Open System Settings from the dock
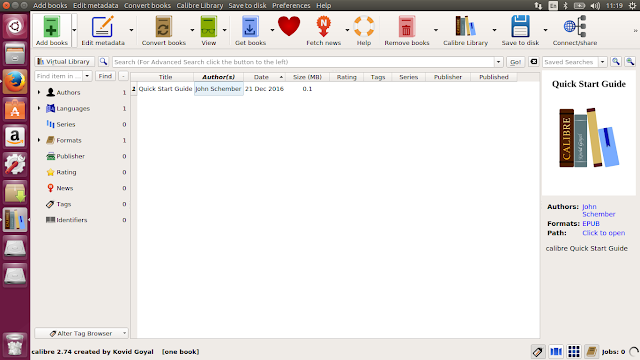Image resolution: width=640 pixels, height=360 pixels. (x=15, y=164)
